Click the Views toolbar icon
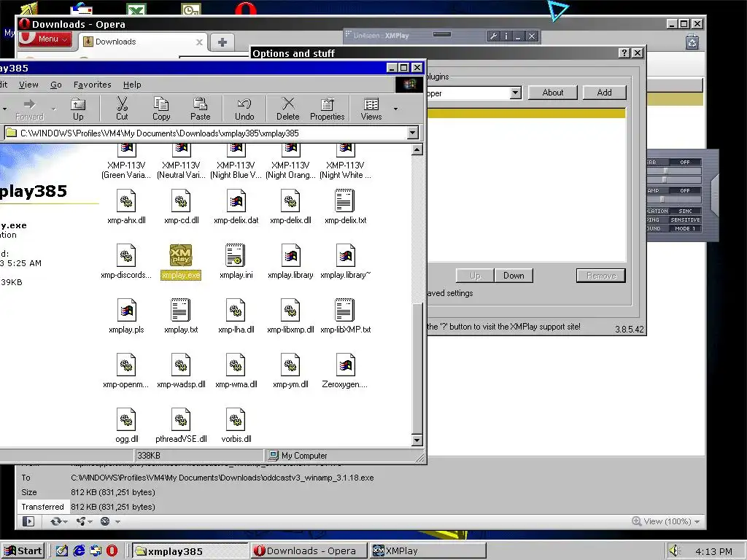The height and width of the screenshot is (560, 747). coord(371,109)
